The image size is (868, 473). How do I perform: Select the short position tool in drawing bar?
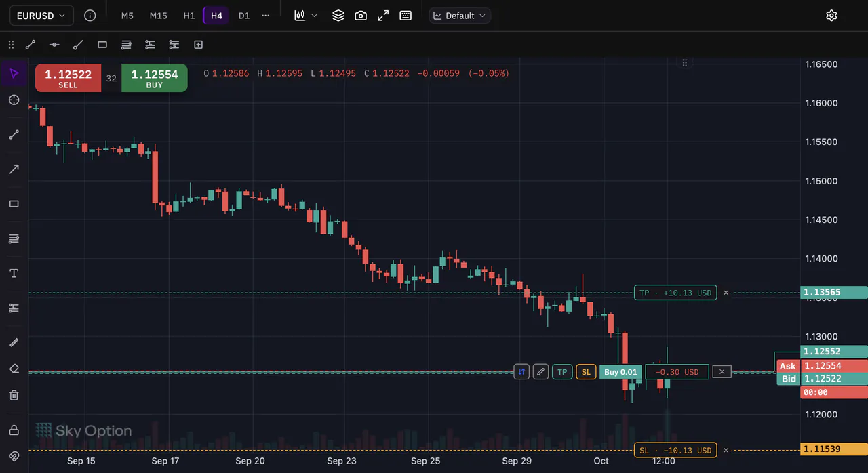(174, 45)
